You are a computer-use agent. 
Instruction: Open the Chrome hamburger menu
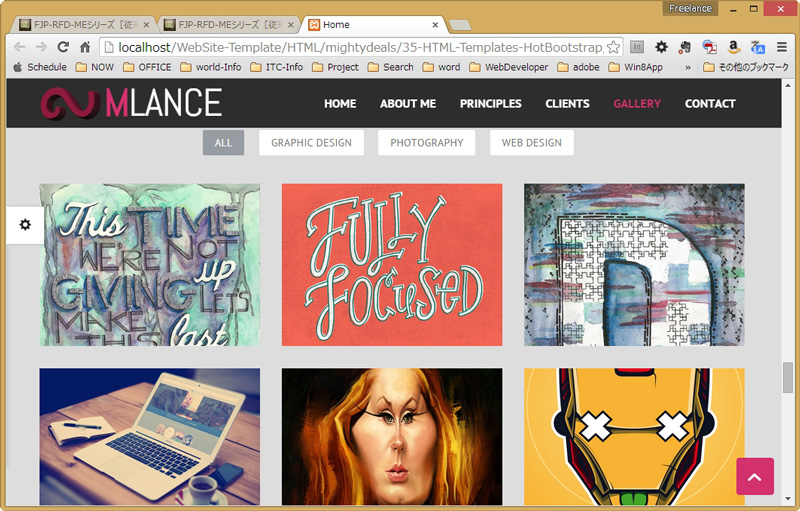[782, 47]
